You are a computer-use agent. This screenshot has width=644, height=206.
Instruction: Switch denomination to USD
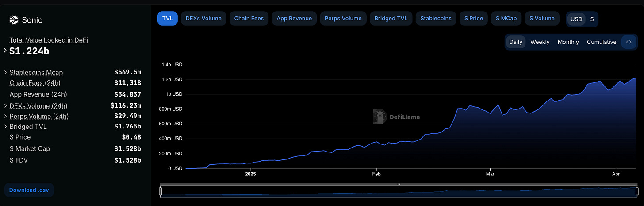(x=576, y=19)
